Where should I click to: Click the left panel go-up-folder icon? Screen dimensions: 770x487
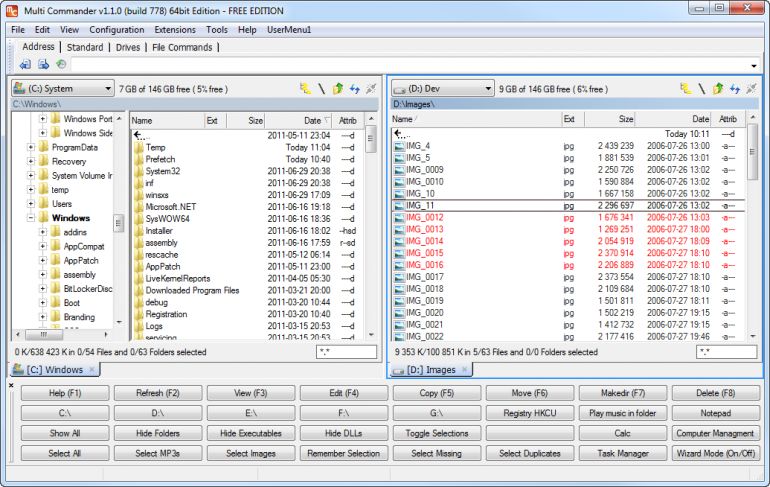tap(337, 89)
